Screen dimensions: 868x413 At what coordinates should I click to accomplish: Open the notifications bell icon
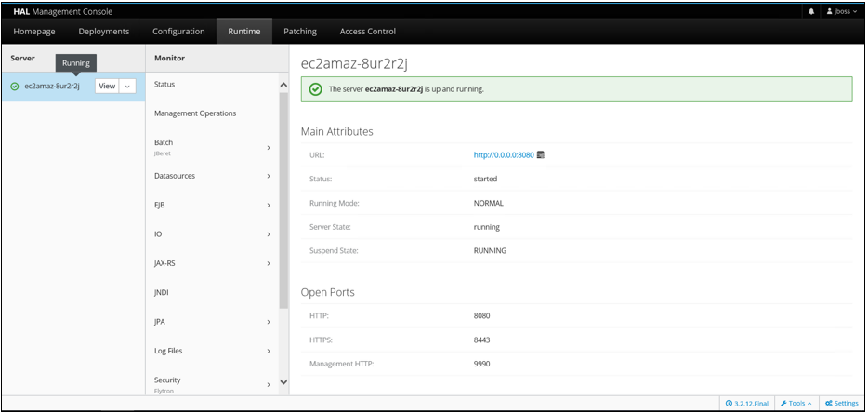click(x=811, y=11)
